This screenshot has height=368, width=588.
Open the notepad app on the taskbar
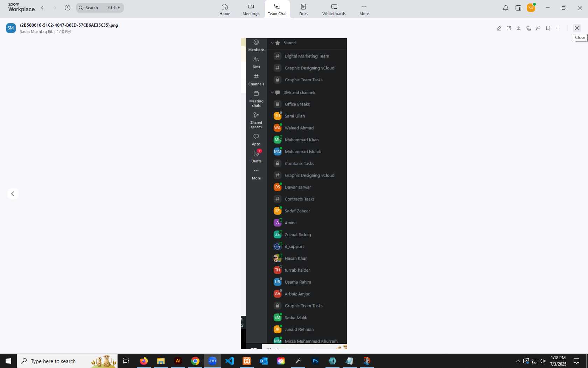coord(350,361)
